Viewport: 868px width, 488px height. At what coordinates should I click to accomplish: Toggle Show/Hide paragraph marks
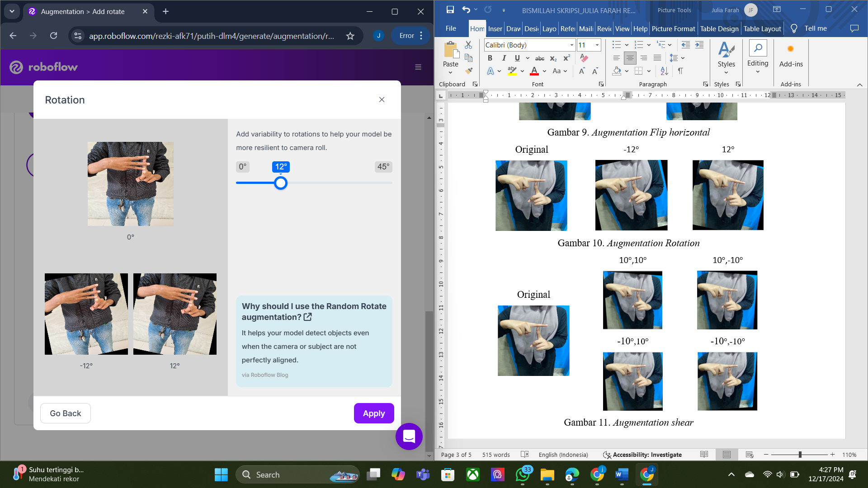pos(680,71)
